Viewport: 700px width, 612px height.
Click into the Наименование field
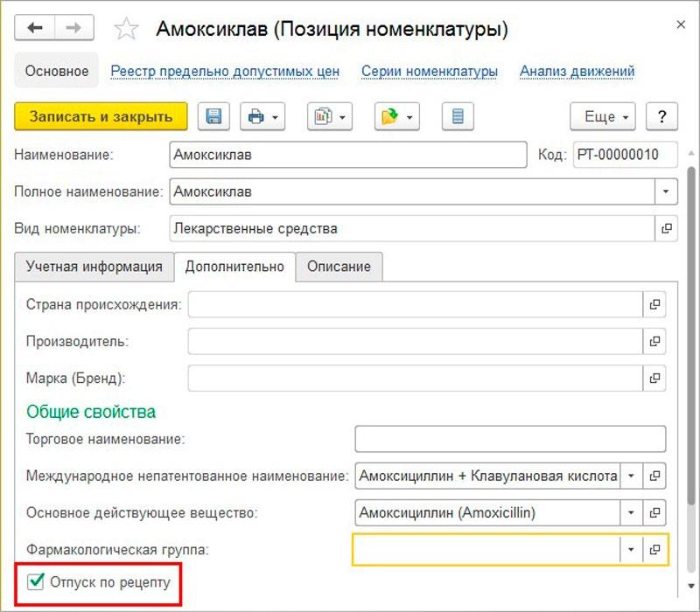pos(348,155)
